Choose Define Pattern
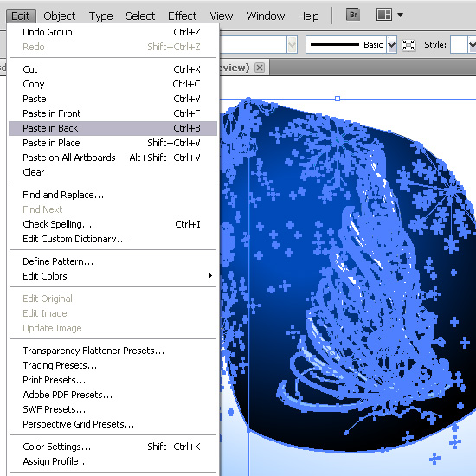The height and width of the screenshot is (476, 476). click(113, 261)
